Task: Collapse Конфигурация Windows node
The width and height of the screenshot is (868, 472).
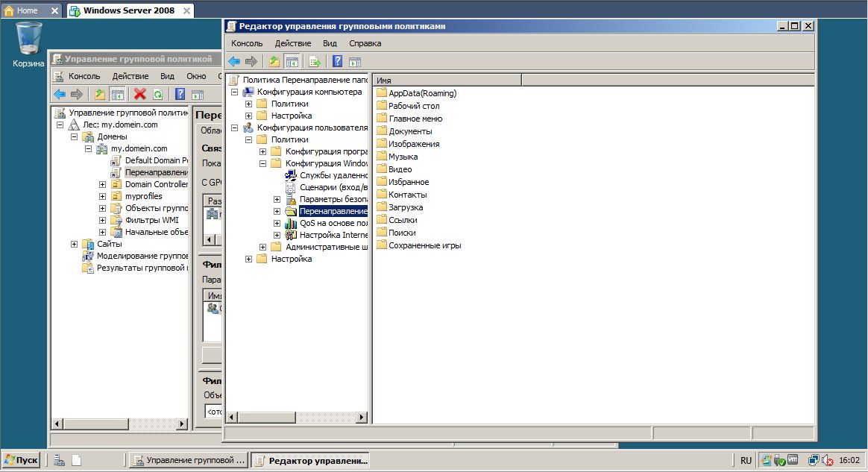Action: [x=263, y=164]
